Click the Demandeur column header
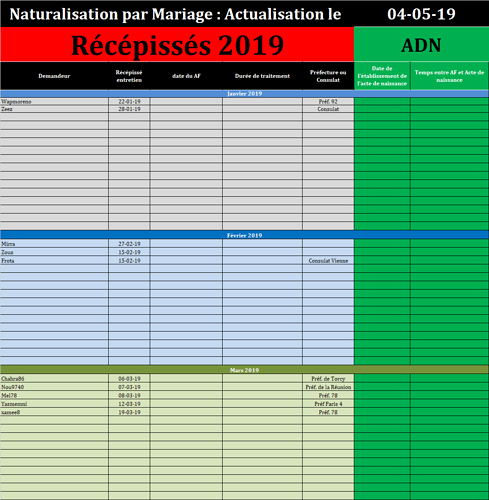The width and height of the screenshot is (489, 500). pyautogui.click(x=54, y=76)
